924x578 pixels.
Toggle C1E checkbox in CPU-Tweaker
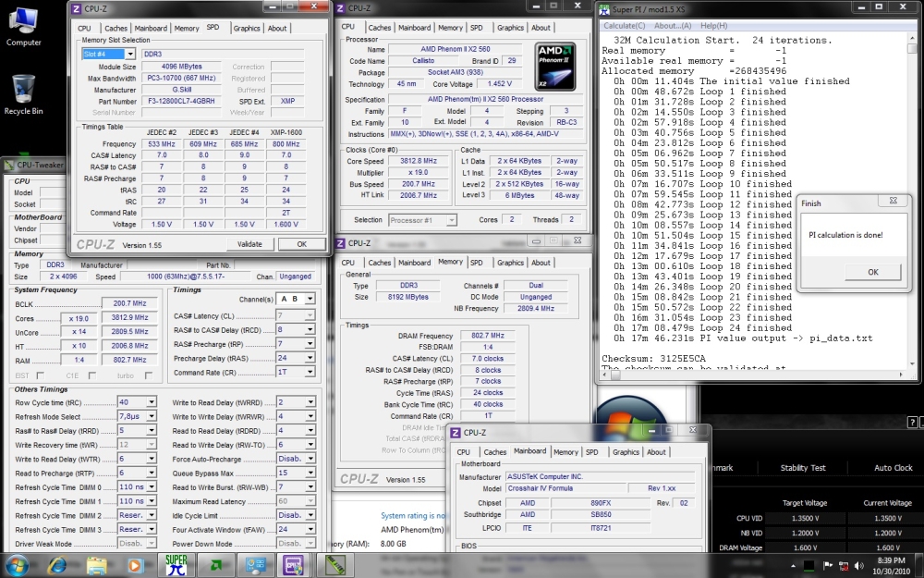tap(91, 375)
